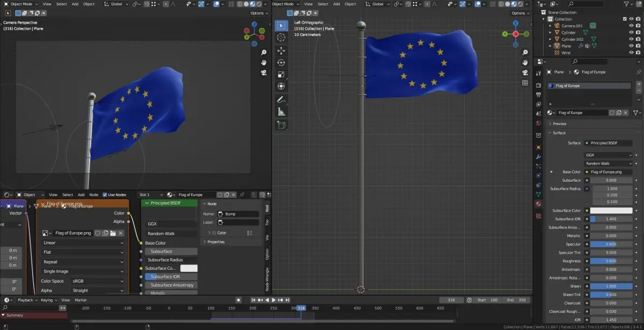The width and height of the screenshot is (644, 330).
Task: Toggle Use Nodes checkbox
Action: 105,195
